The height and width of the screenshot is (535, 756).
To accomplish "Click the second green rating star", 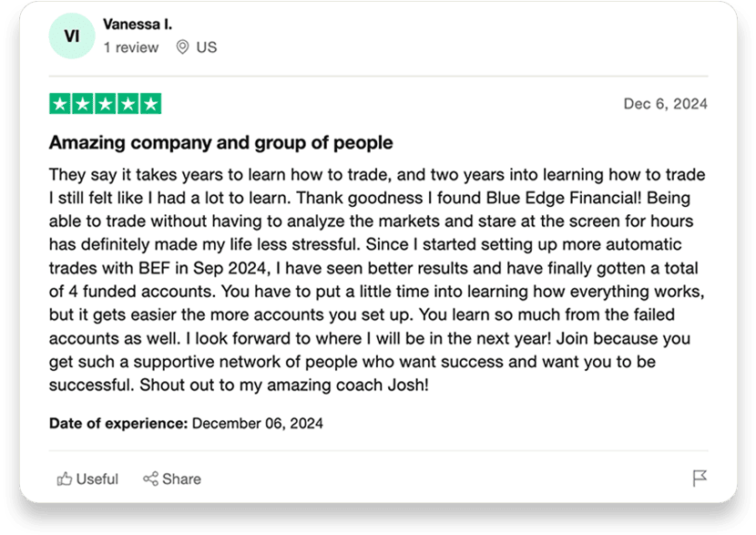I will [x=83, y=104].
